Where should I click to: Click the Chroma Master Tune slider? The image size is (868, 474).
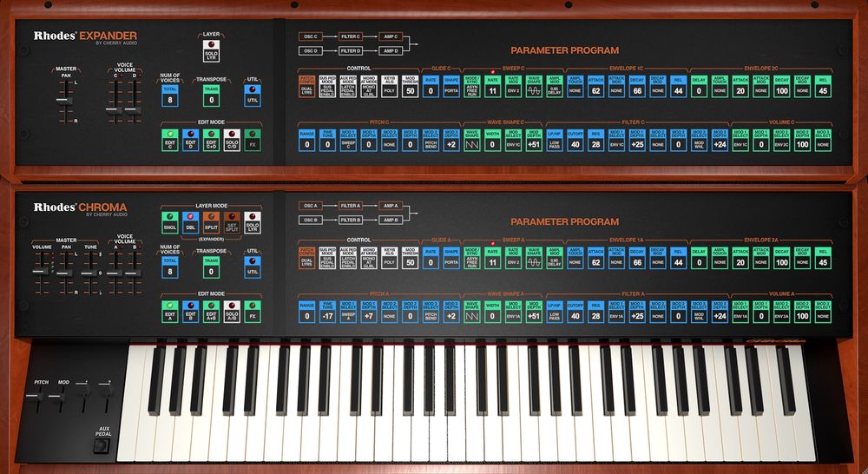coord(89,273)
